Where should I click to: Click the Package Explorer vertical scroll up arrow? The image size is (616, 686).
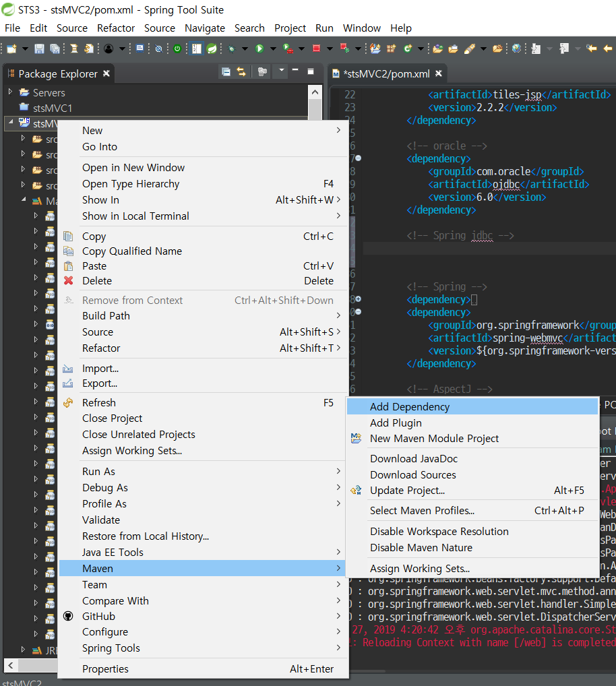click(315, 92)
